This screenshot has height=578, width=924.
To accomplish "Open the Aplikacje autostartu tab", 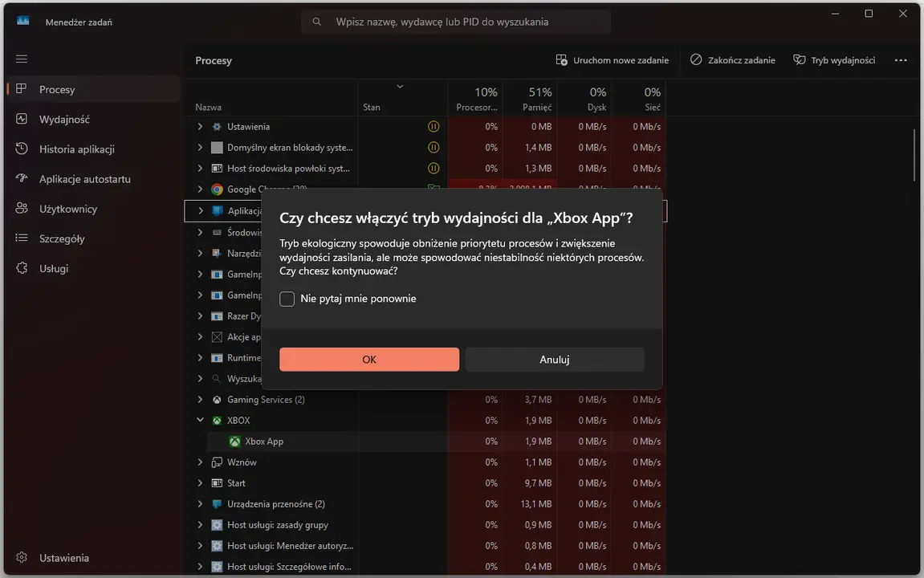I will click(x=93, y=179).
